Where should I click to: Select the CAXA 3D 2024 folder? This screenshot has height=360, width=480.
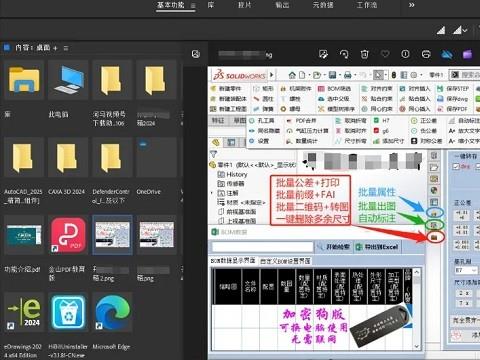click(68, 157)
